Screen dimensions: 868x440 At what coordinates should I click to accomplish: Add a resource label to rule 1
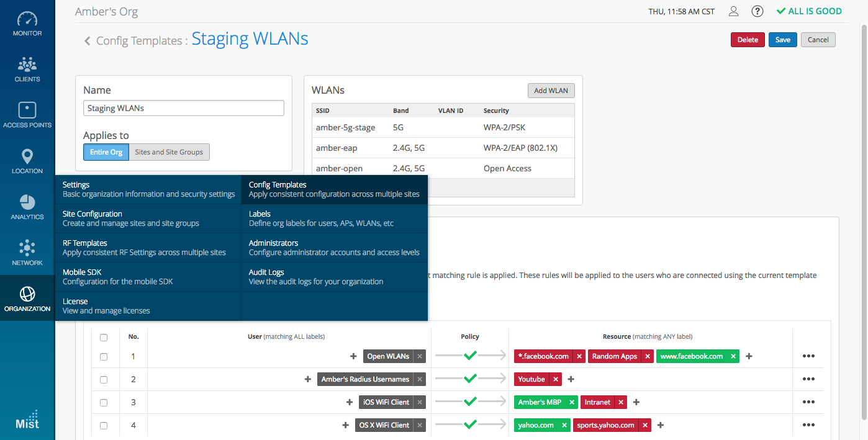click(x=749, y=356)
